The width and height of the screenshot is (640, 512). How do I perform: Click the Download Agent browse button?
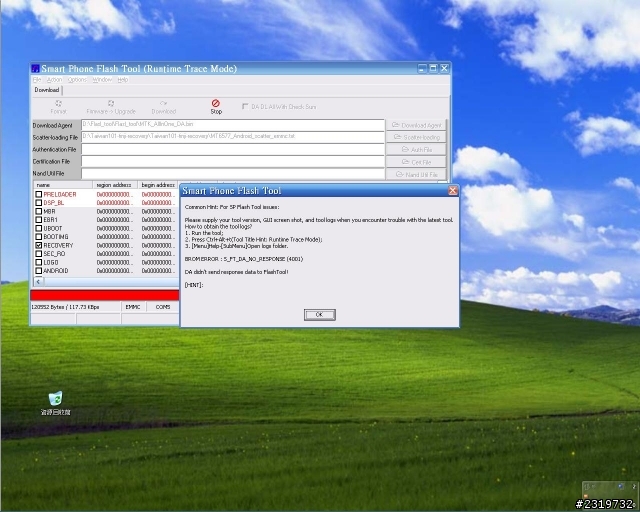(416, 125)
